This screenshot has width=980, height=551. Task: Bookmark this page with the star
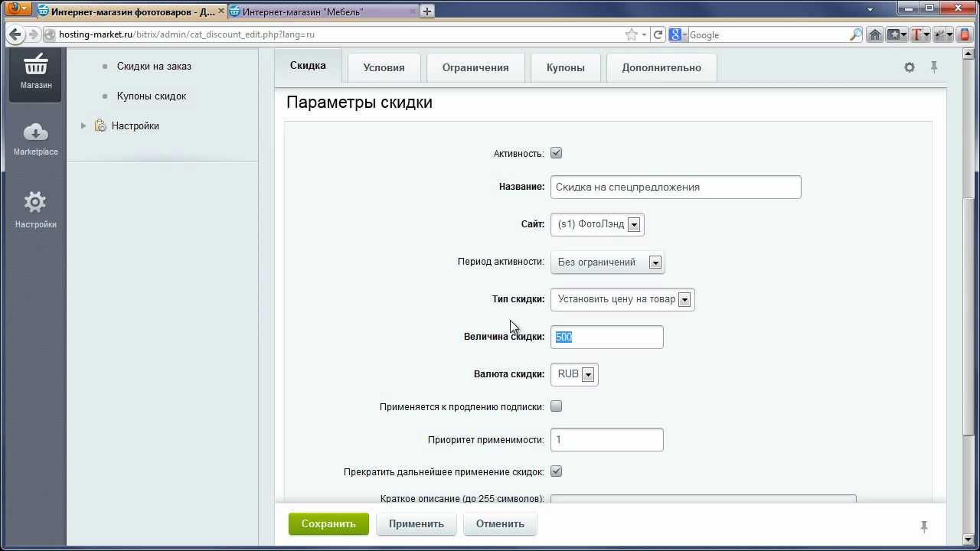(631, 34)
